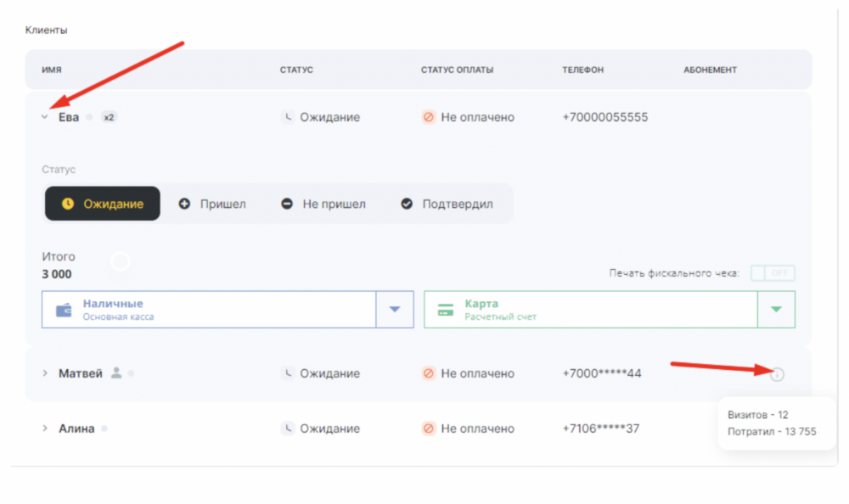Click the Не оплачено icon in Матвей's row
Screen dimensions: 849x504
click(x=428, y=373)
